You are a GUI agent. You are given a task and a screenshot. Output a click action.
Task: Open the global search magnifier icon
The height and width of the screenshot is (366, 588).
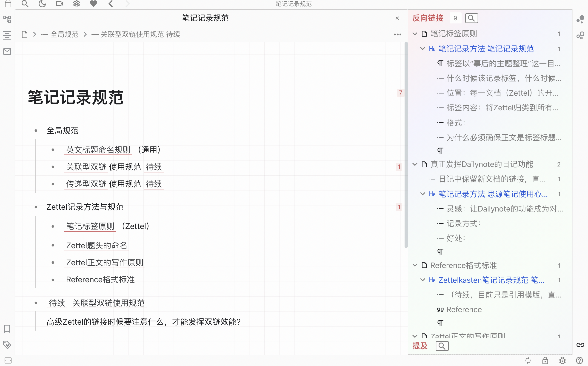click(x=25, y=4)
